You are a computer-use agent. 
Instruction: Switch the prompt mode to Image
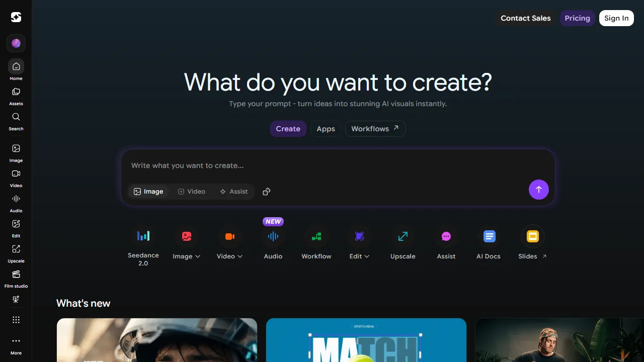[x=148, y=192]
